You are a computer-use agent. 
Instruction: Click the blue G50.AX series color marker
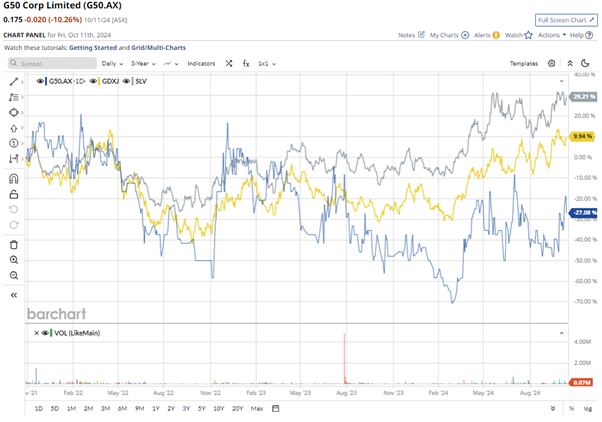(x=47, y=79)
